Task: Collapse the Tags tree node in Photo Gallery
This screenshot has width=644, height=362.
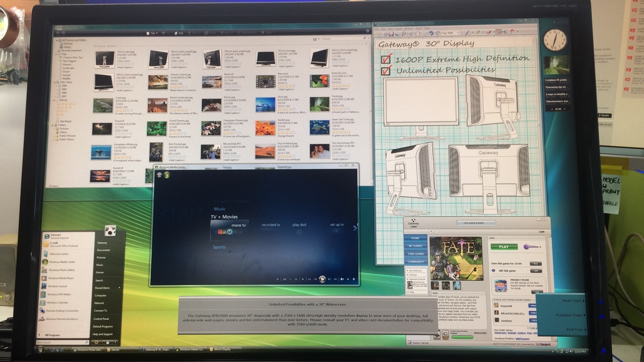Action: 56,54
